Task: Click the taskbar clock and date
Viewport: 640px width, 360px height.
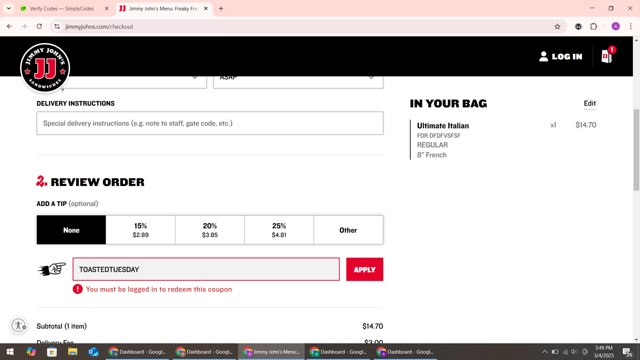Action: 603,352
